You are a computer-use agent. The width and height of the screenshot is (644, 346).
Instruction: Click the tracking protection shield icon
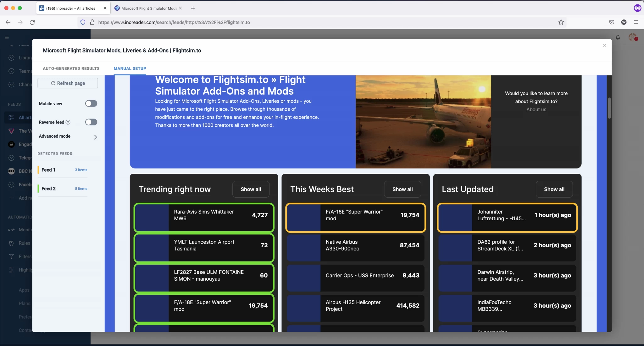[x=82, y=22]
